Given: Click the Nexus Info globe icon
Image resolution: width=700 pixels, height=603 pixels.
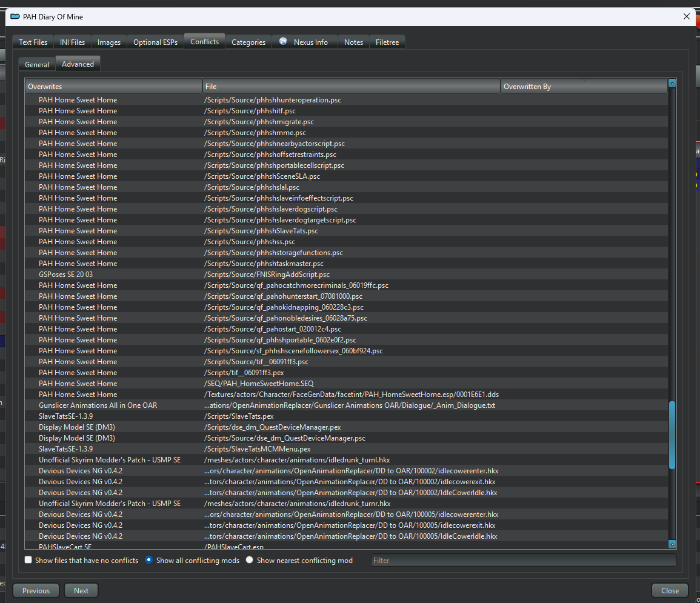Looking at the screenshot, I should click(x=283, y=41).
